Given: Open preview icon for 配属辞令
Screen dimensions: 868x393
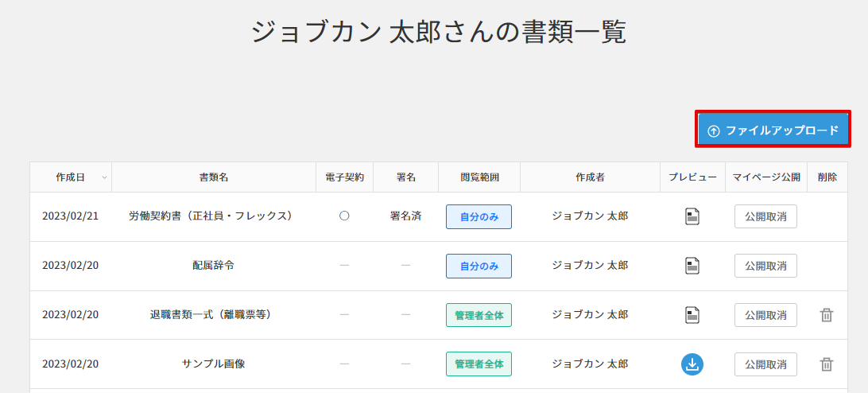Looking at the screenshot, I should [x=692, y=266].
